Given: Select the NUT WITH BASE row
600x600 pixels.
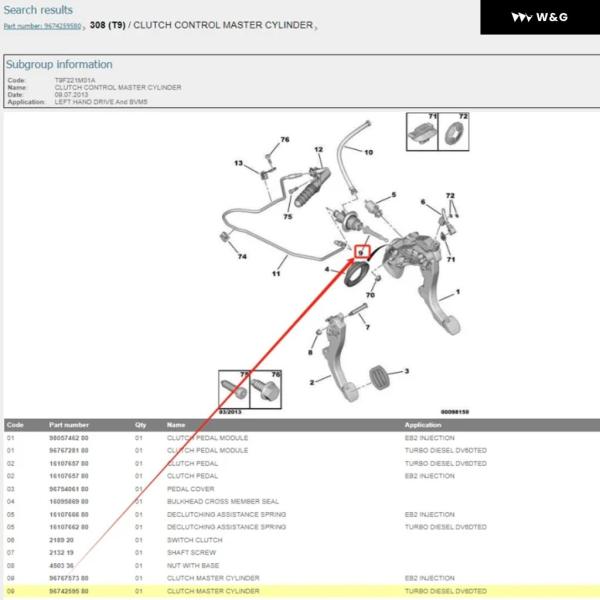Looking at the screenshot, I should tap(300, 565).
